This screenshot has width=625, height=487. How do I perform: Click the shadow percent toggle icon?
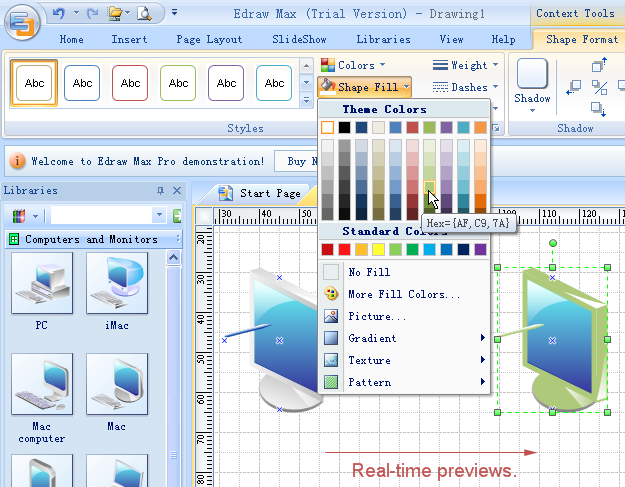(599, 87)
